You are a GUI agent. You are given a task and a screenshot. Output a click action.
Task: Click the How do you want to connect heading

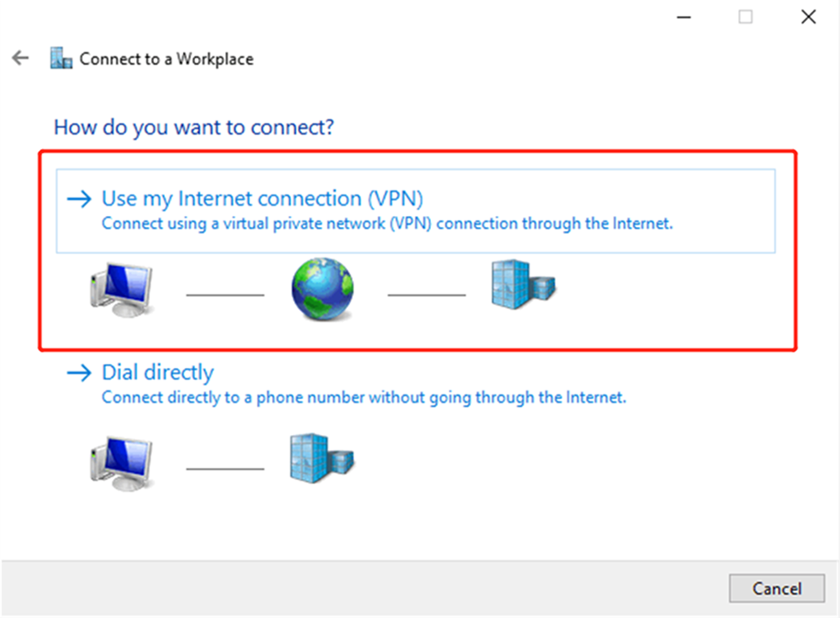tap(193, 127)
